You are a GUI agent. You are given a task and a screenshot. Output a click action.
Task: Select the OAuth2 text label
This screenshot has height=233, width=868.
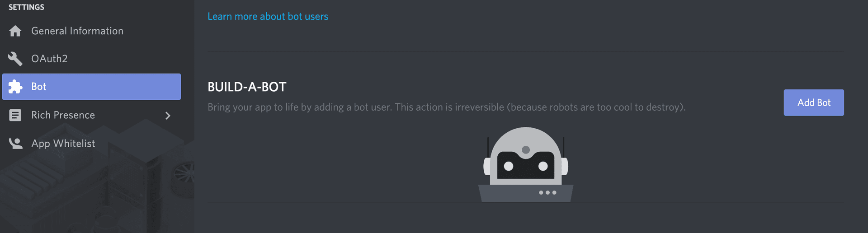(49, 59)
